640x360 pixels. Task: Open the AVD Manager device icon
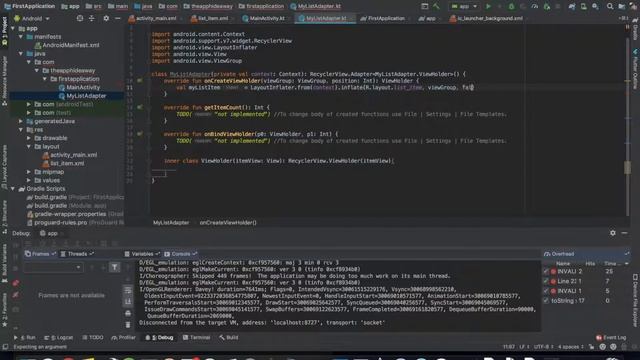pyautogui.click(x=584, y=6)
